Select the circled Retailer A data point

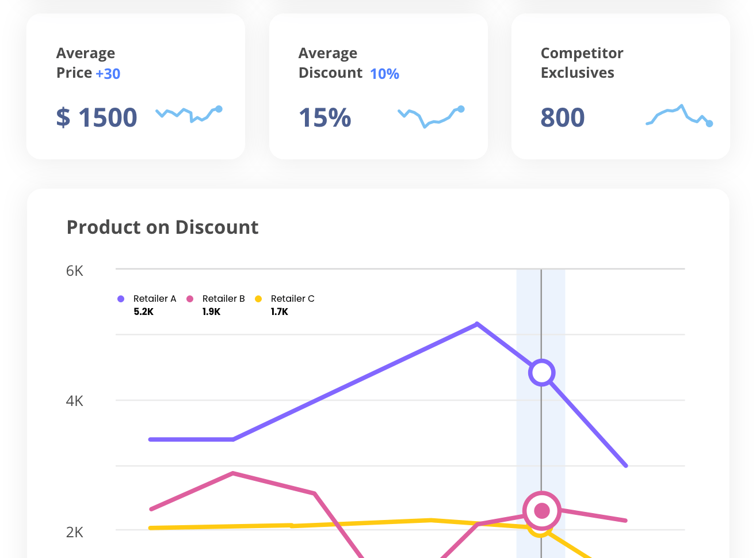point(541,373)
